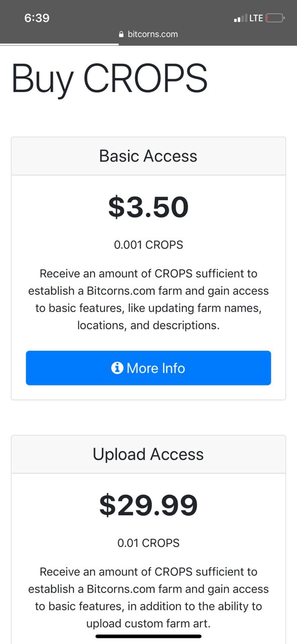Image resolution: width=297 pixels, height=644 pixels.
Task: Tap the LTE network indicator
Action: coord(256,18)
